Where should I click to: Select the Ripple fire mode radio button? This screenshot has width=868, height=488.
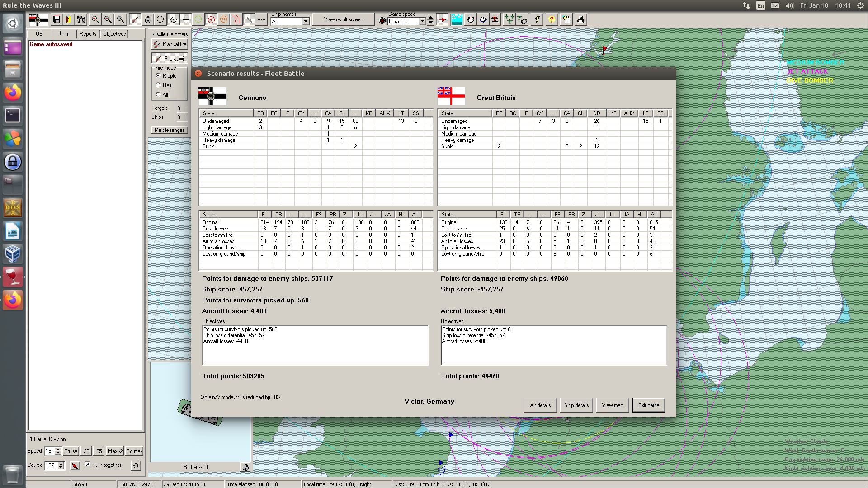(158, 75)
